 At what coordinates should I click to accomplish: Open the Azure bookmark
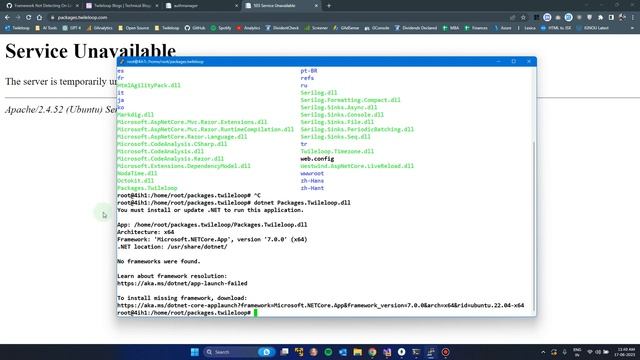(x=502, y=28)
